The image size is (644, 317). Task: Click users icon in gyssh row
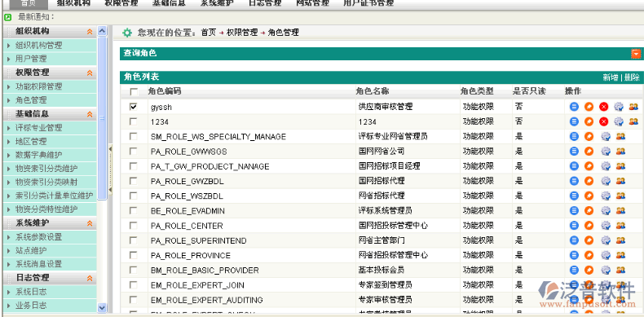click(x=633, y=107)
